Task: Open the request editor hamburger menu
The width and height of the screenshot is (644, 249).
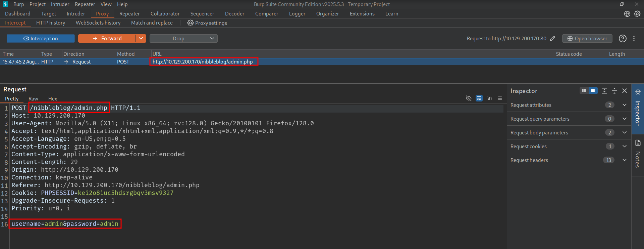Action: point(500,98)
